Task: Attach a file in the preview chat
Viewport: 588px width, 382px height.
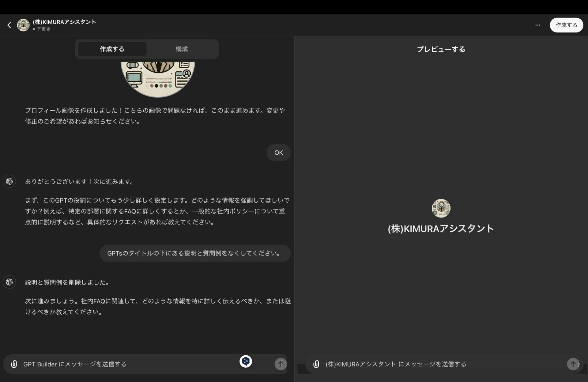Action: pos(316,364)
